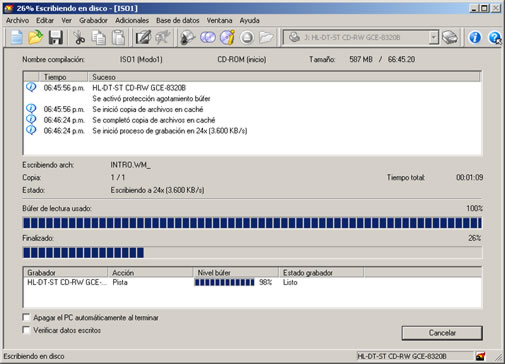505x364 pixels.
Task: Click the Copy pages icon
Action: coord(99,37)
